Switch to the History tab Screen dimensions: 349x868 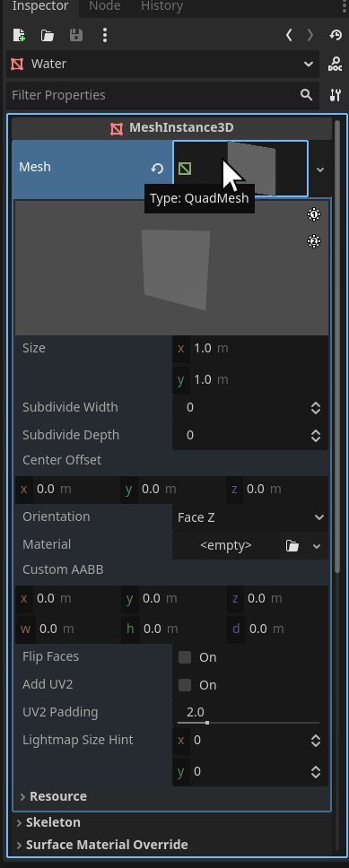point(161,6)
